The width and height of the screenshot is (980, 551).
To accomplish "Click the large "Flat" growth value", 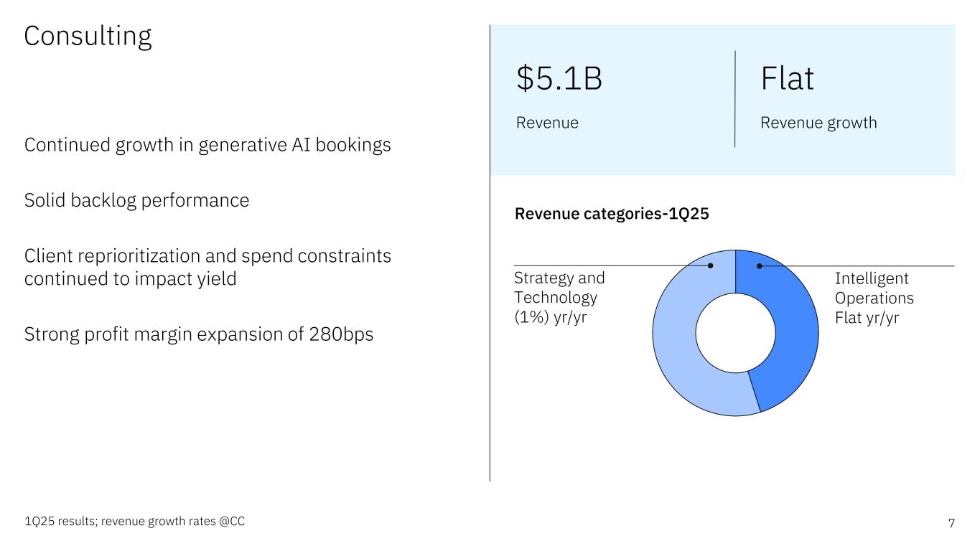I will (x=787, y=79).
